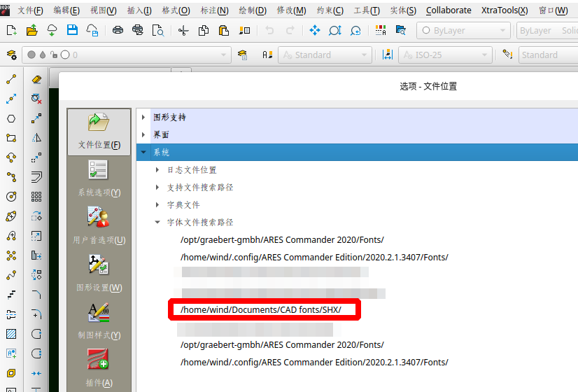Select the Rectangle draw tool
Viewport: 578px width, 392px height.
click(11, 139)
